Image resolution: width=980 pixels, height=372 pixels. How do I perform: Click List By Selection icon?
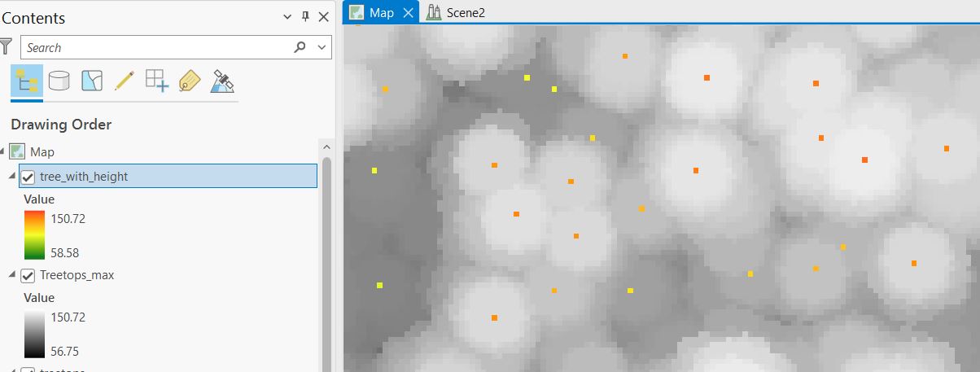tap(92, 81)
